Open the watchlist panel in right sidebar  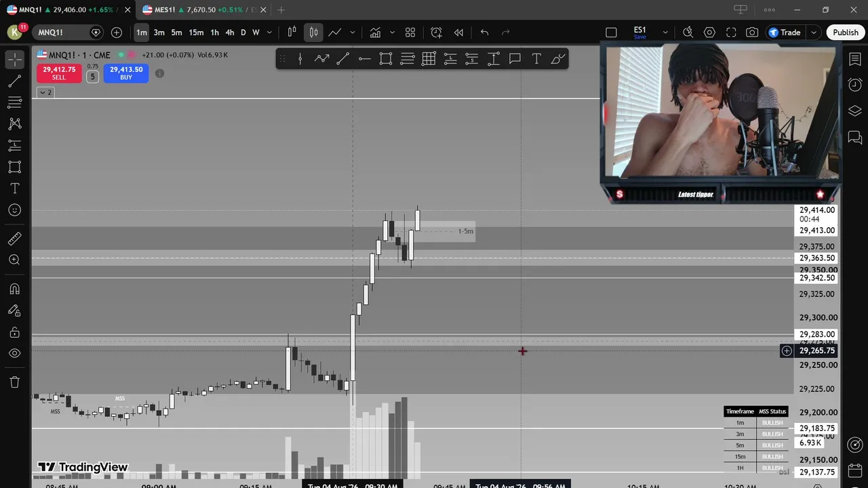[854, 60]
